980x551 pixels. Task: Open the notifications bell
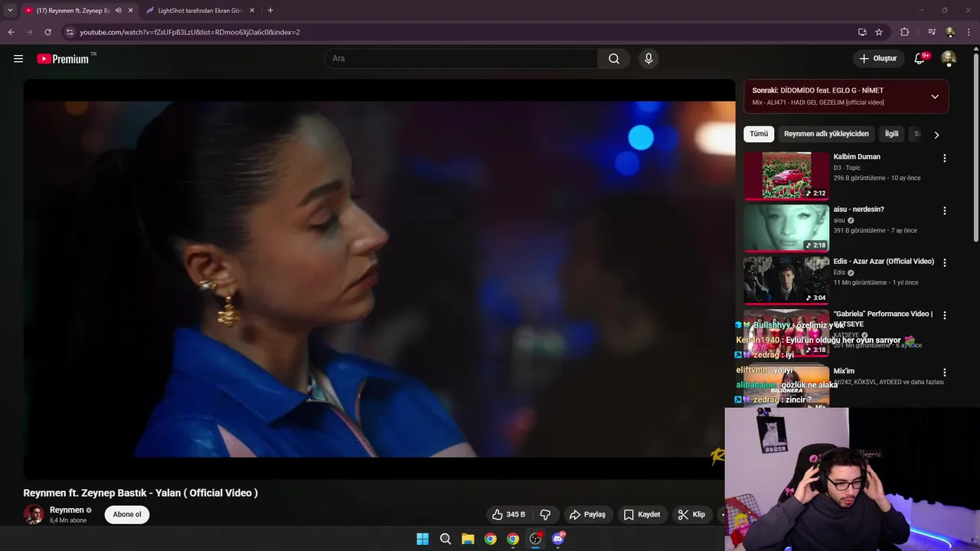[x=920, y=59]
